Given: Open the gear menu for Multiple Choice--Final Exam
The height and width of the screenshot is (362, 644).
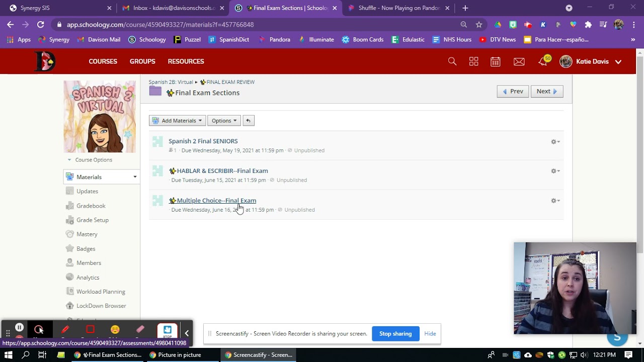Looking at the screenshot, I should (555, 201).
